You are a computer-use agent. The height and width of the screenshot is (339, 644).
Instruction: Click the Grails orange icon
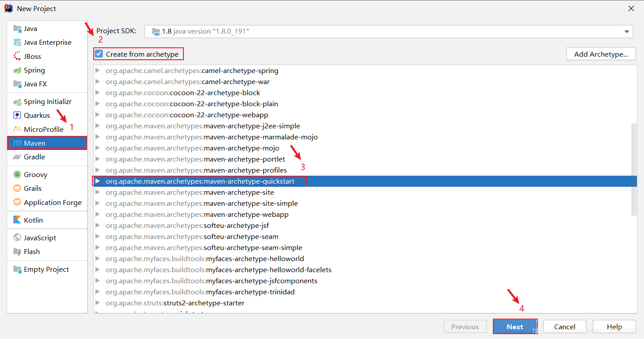coord(17,189)
